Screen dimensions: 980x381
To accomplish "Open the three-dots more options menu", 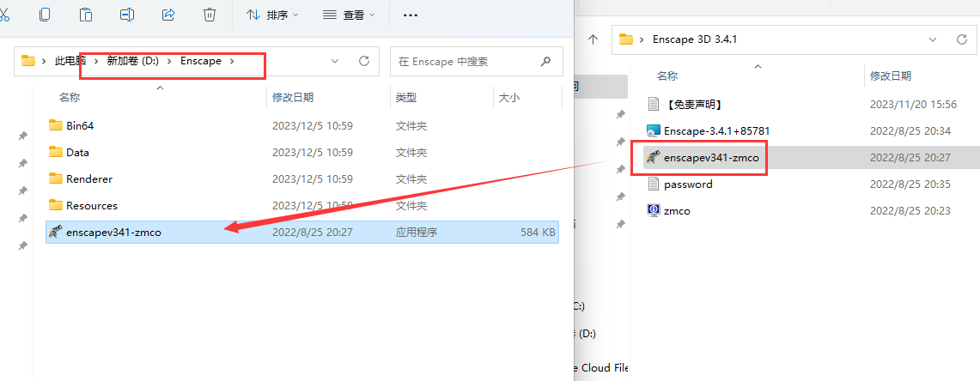I will pyautogui.click(x=410, y=15).
